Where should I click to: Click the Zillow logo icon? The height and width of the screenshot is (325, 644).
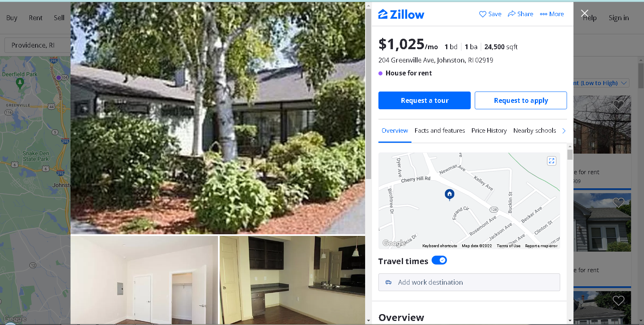383,14
